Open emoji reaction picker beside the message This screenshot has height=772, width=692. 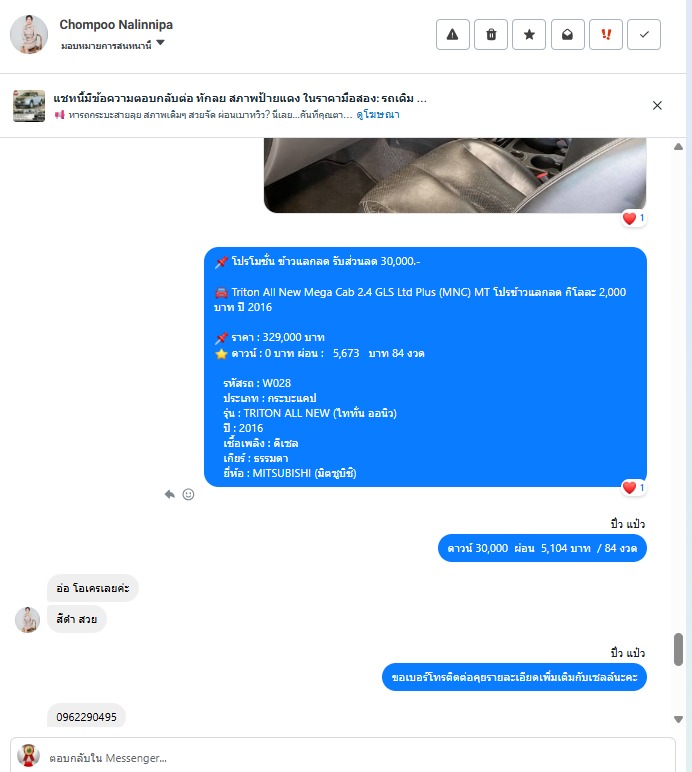189,494
